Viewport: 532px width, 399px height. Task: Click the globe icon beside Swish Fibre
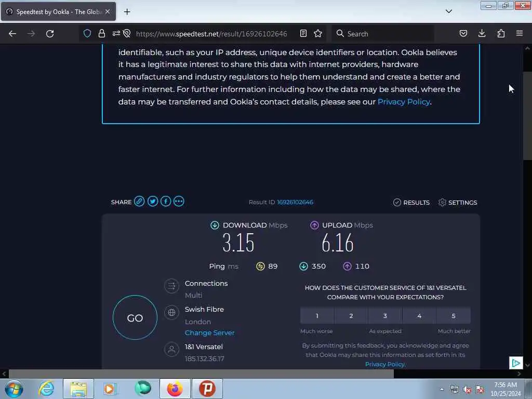171,312
